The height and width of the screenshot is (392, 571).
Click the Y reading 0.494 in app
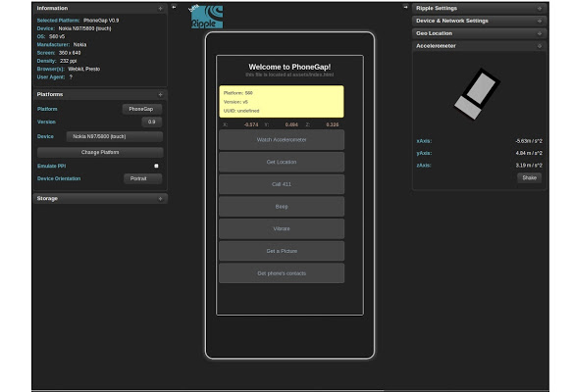click(x=291, y=124)
